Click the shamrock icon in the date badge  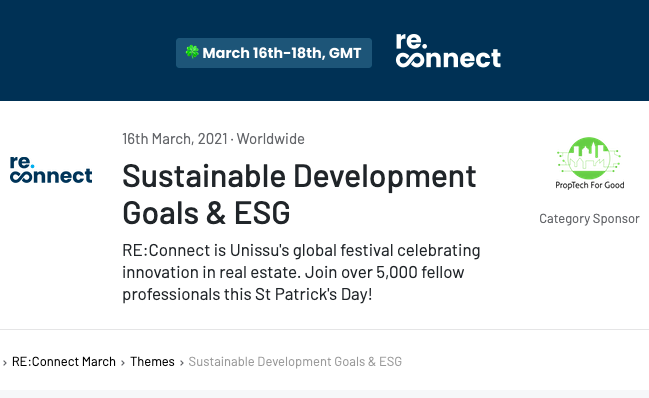[x=192, y=52]
